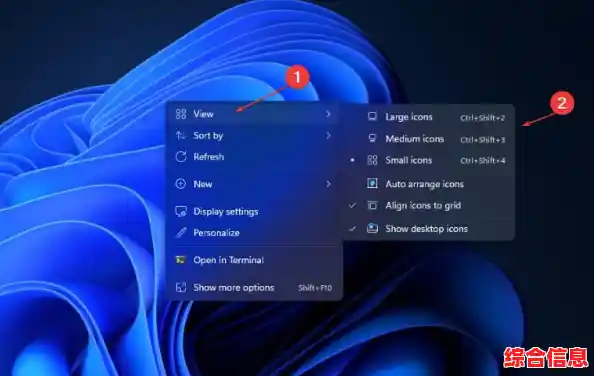Click the Small icons bullet indicator
Image resolution: width=594 pixels, height=376 pixels.
pyautogui.click(x=352, y=160)
